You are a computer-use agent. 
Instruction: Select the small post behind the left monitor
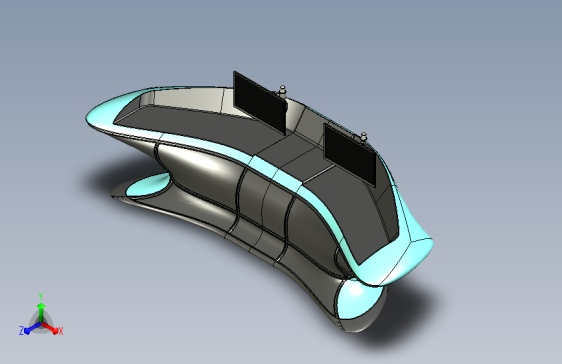283,91
